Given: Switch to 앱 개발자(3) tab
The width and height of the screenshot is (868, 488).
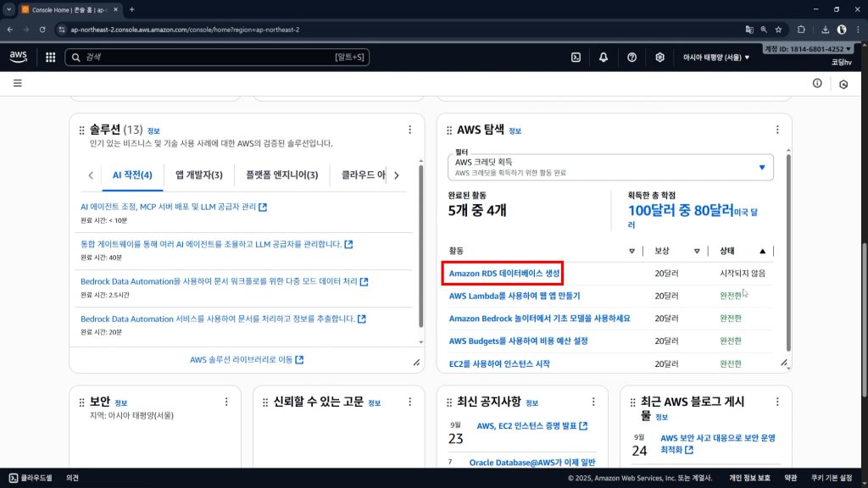Looking at the screenshot, I should tap(198, 175).
